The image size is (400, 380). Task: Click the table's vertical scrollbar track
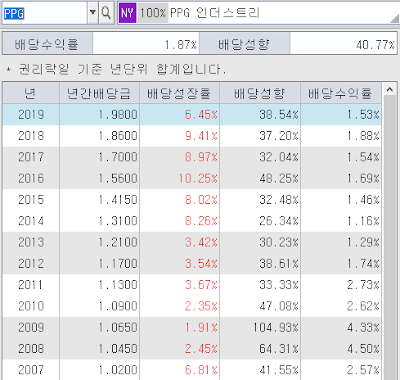click(x=389, y=237)
